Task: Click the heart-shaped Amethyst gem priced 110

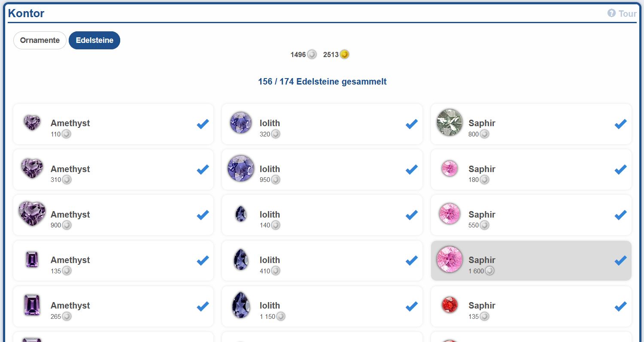Action: [x=32, y=123]
